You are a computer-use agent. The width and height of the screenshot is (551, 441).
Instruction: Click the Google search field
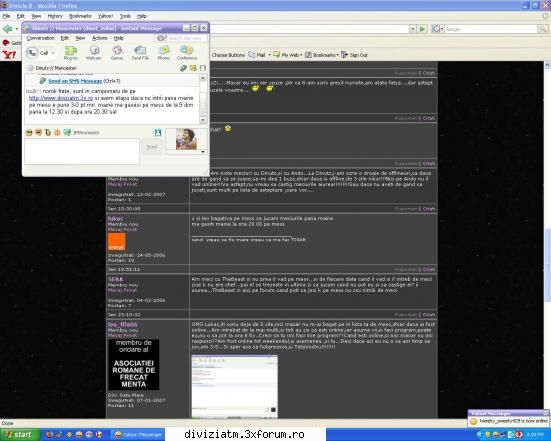pos(491,29)
